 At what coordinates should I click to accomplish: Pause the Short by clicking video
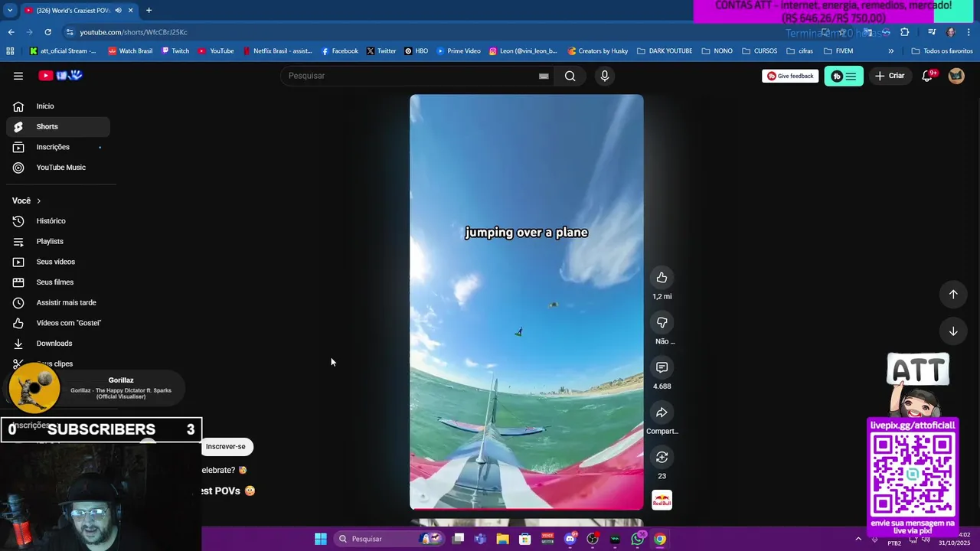(x=527, y=302)
